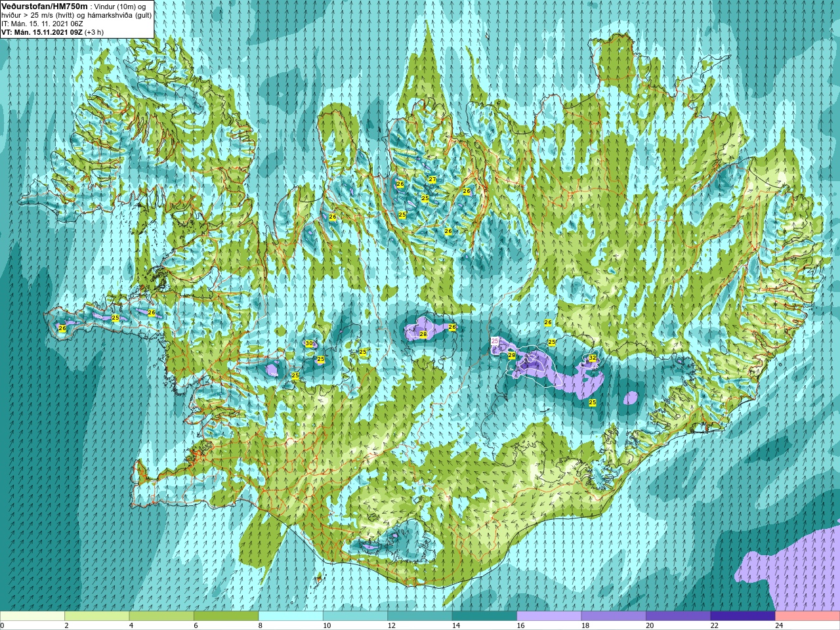
Task: Click the yellow "27" maximum gust marker
Action: 432,179
